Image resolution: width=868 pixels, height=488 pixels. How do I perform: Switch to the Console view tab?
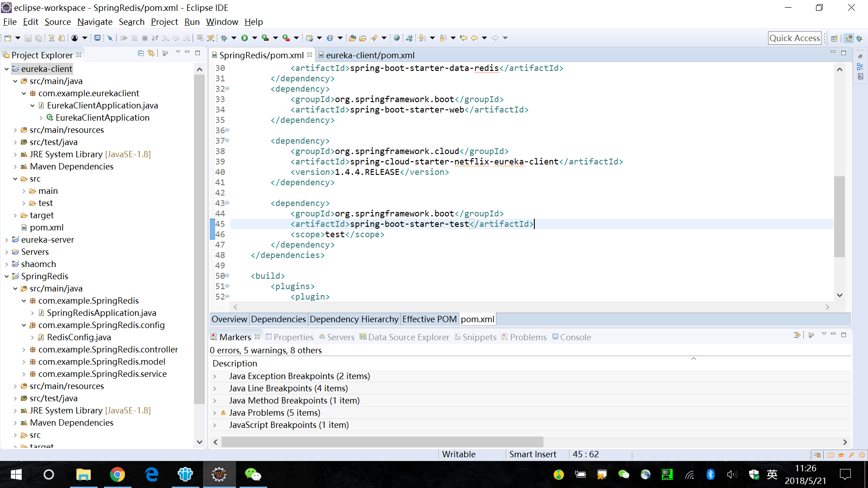(571, 337)
